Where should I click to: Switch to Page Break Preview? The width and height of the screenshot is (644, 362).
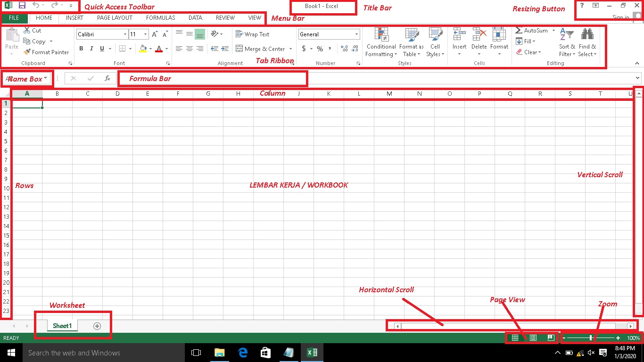click(x=550, y=338)
